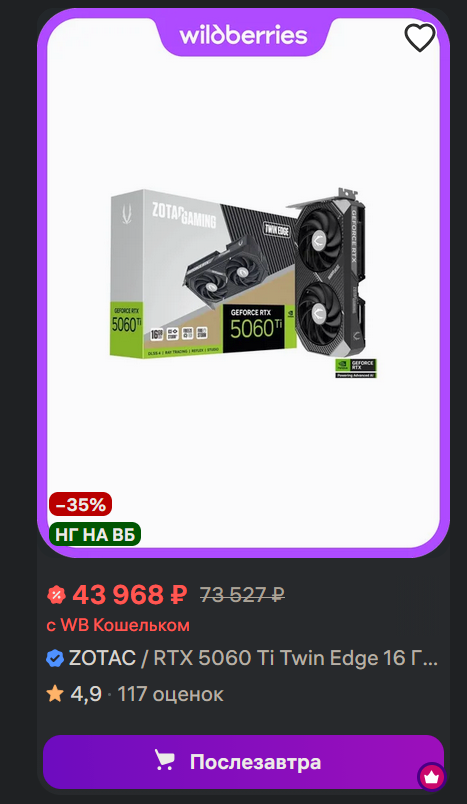The image size is (467, 804).
Task: Add to cart via Послезавтра button
Action: 243,761
